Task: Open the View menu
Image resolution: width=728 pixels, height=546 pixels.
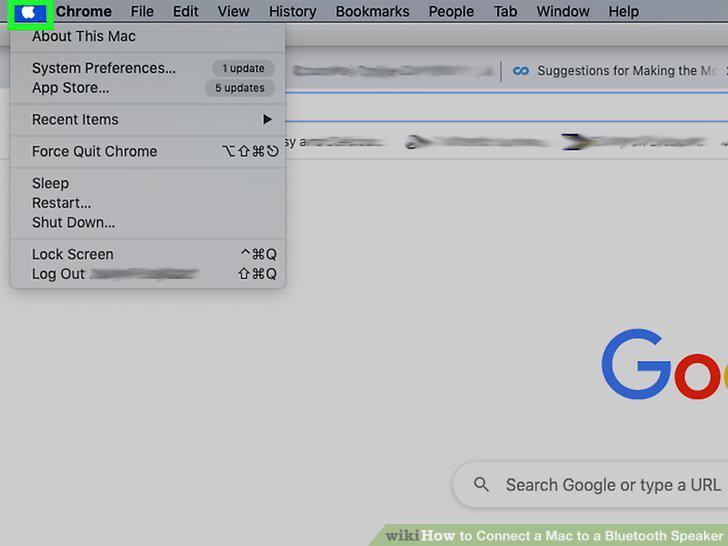Action: tap(233, 11)
